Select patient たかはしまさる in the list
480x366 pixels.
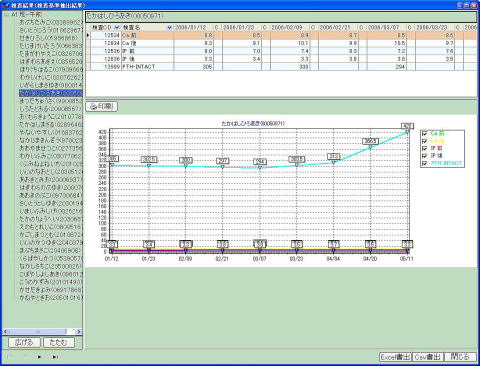[50, 124]
